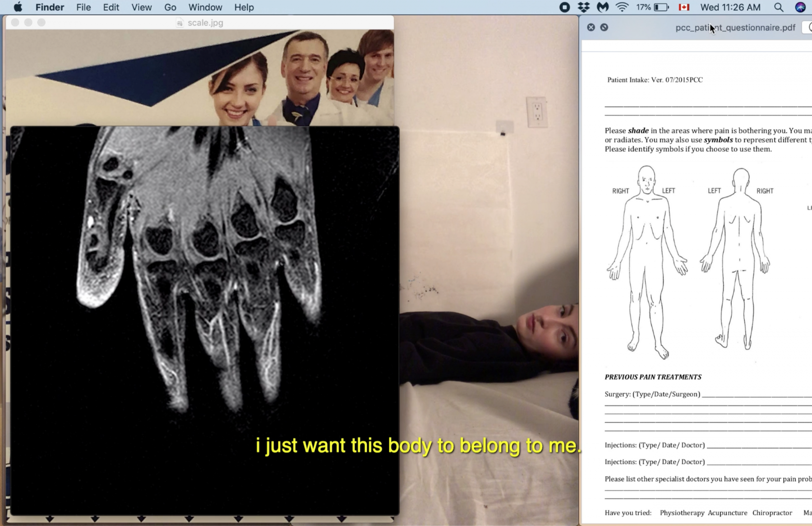The image size is (812, 526).
Task: Open the Window menu
Action: [x=205, y=7]
